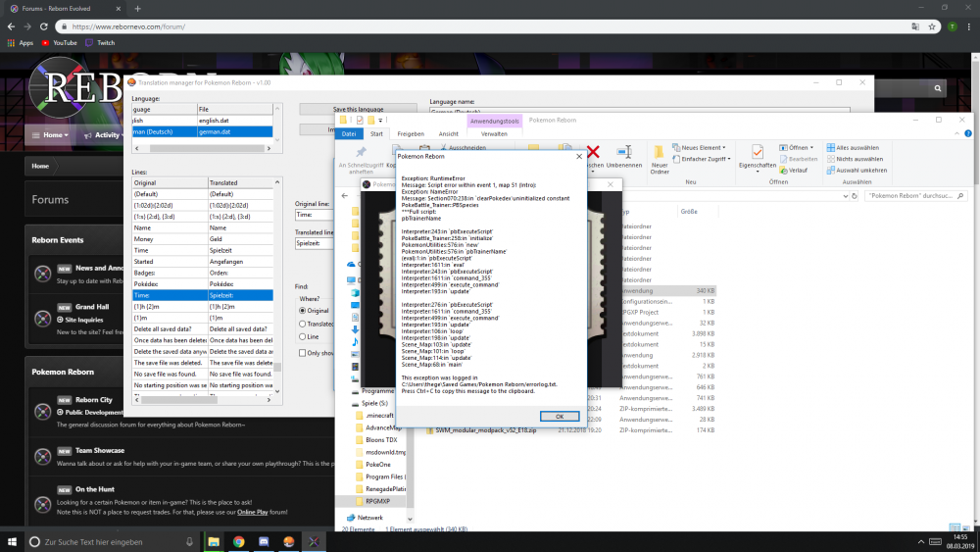Screen dimensions: 980x552
Task: Open the Öffnen dropdown in ribbon
Action: coord(796,147)
